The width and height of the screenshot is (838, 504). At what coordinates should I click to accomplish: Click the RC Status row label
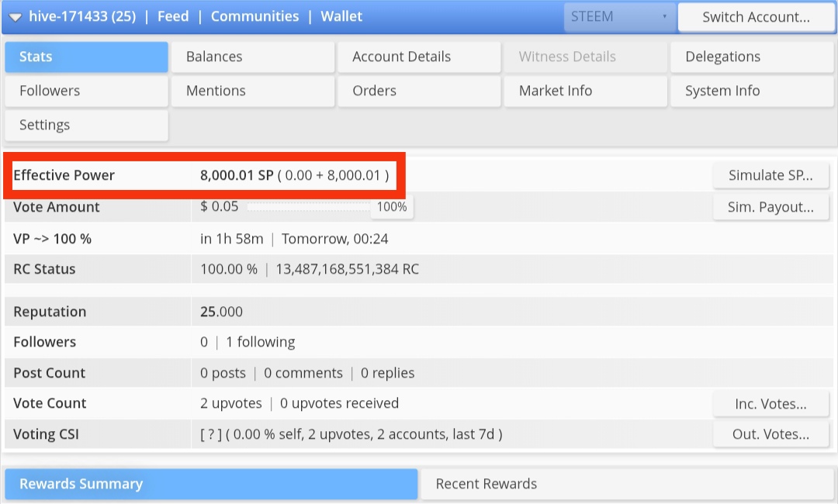[x=44, y=269]
